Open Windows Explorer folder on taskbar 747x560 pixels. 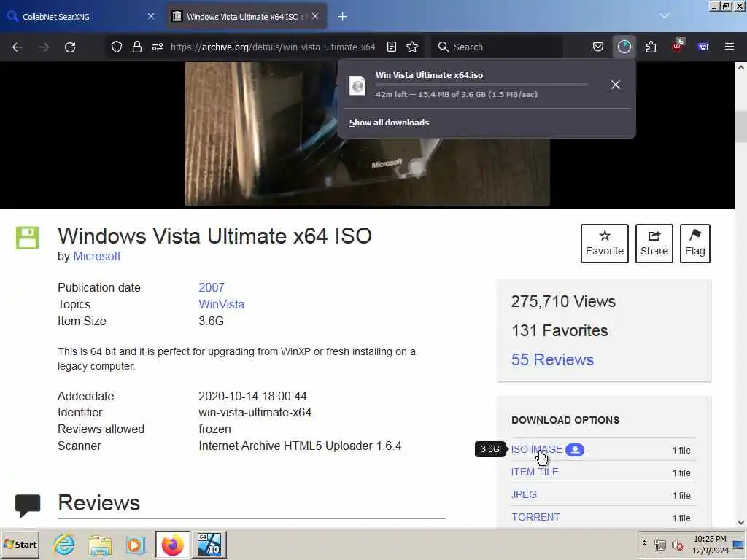[99, 545]
